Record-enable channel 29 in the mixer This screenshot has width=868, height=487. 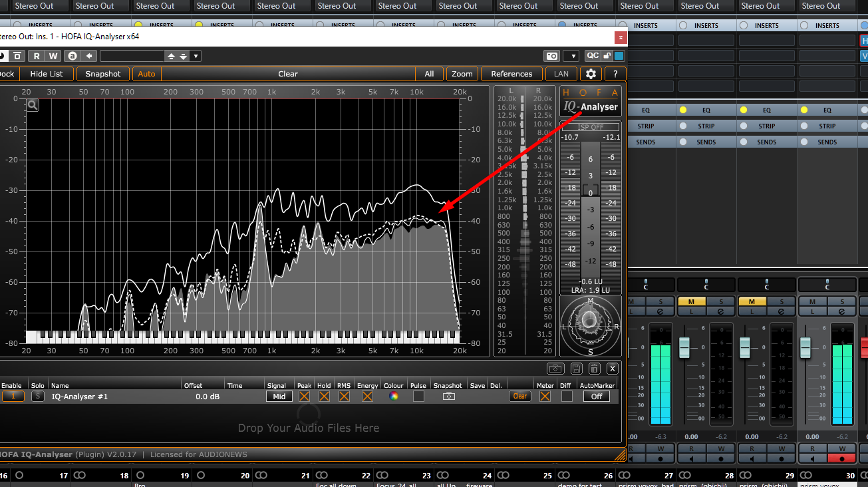click(782, 458)
